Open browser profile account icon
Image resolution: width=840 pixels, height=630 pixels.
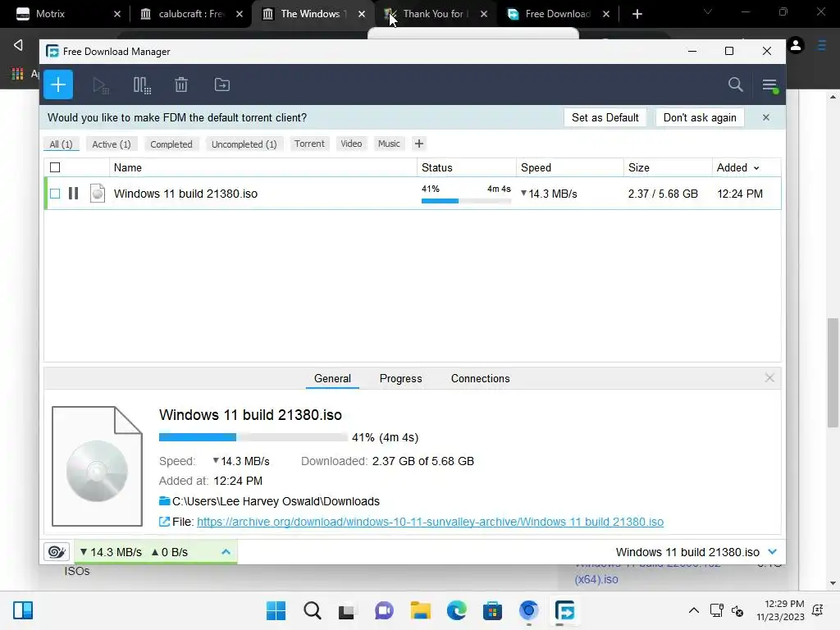pos(796,46)
